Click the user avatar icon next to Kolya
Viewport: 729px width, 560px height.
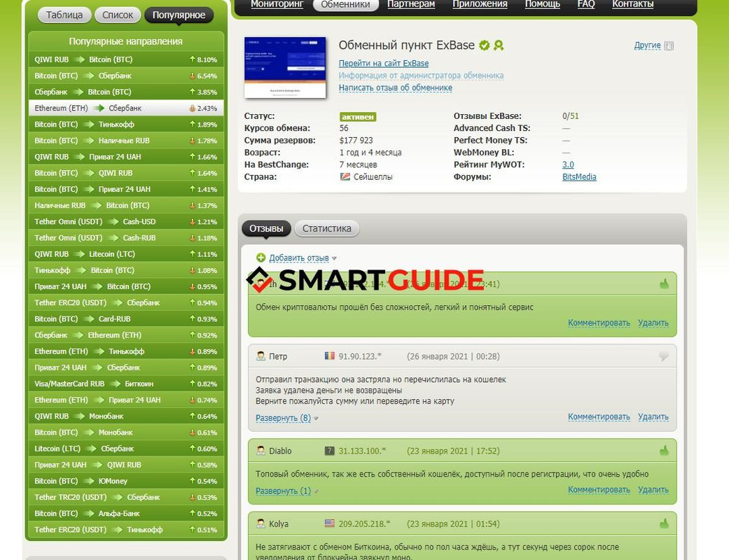[261, 524]
